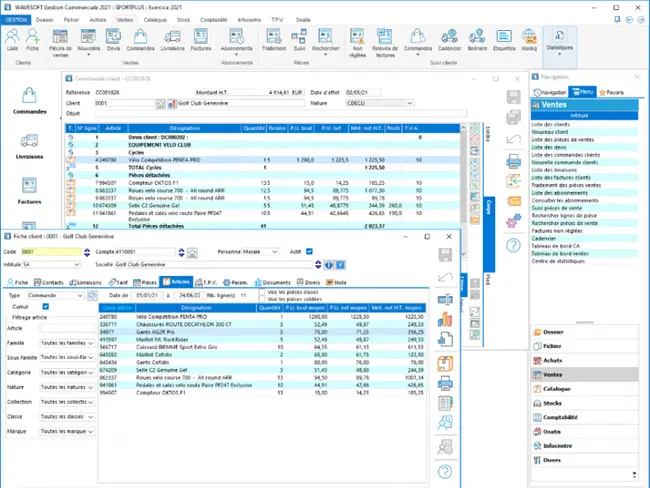The height and width of the screenshot is (488, 650).
Task: Click the Traitement pièces icon
Action: (x=274, y=40)
